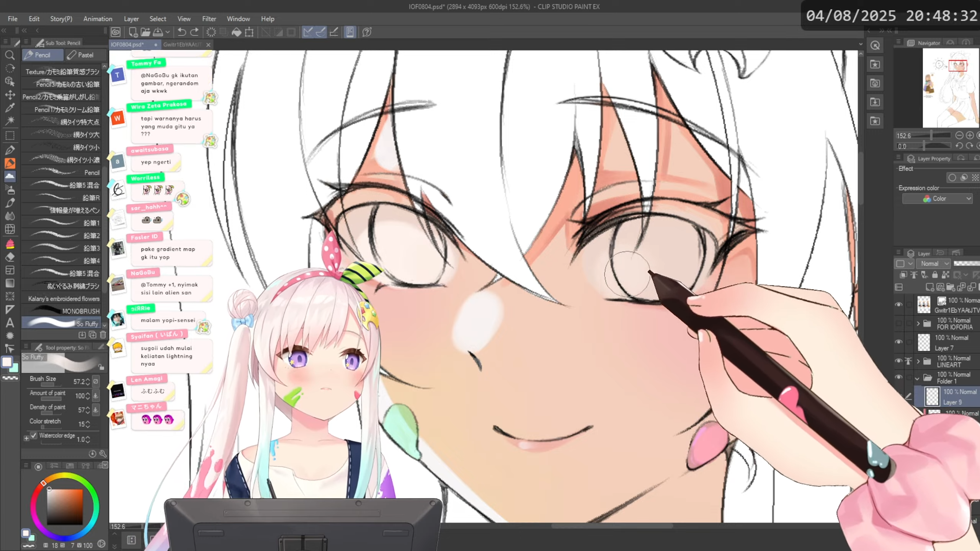Toggle Clip to Layer Below icon
The width and height of the screenshot is (980, 551).
pyautogui.click(x=903, y=275)
